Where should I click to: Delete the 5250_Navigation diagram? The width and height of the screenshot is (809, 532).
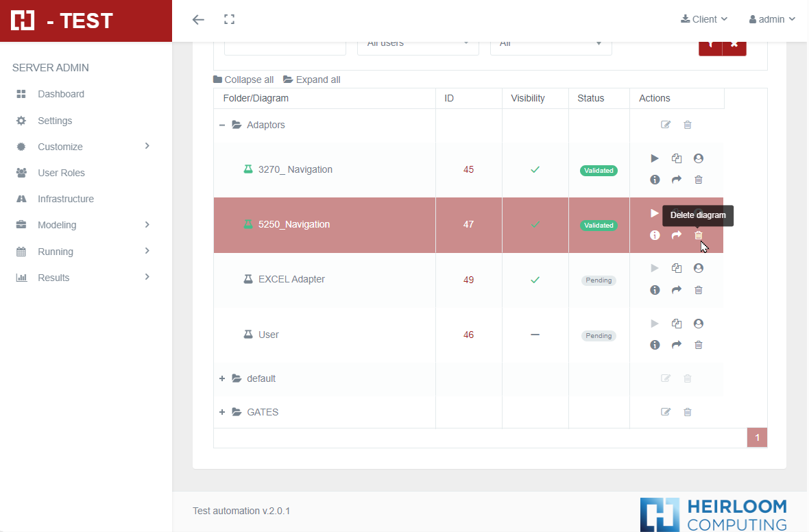coord(699,235)
